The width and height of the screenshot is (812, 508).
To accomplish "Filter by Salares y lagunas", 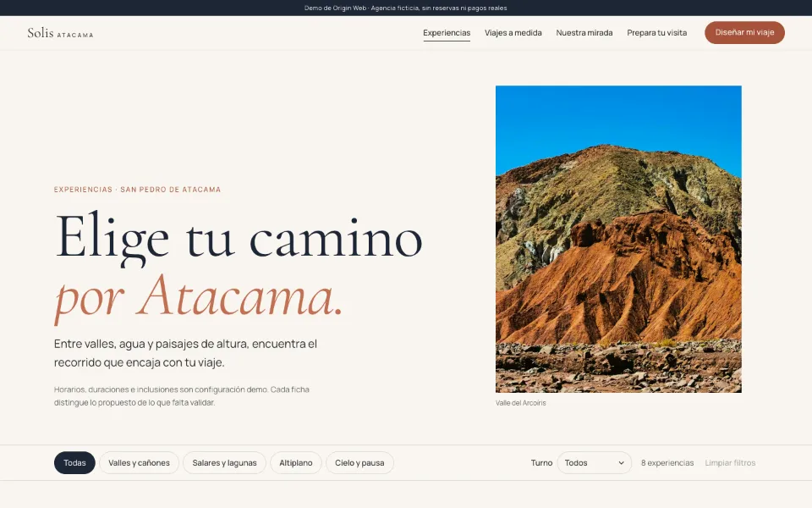I will 224,463.
